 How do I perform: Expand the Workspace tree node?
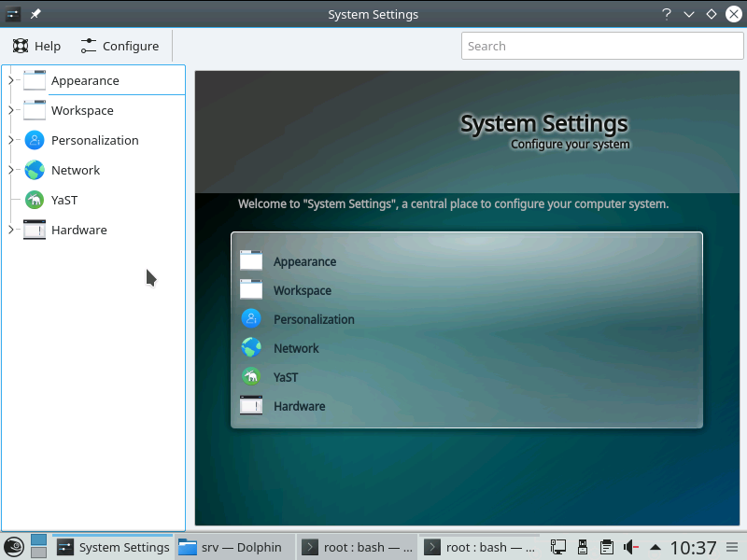click(11, 110)
